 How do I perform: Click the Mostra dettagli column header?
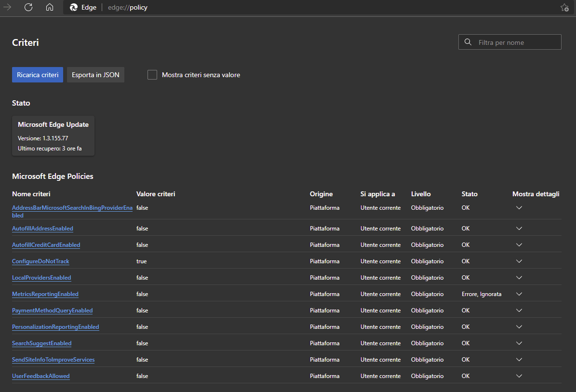click(536, 194)
